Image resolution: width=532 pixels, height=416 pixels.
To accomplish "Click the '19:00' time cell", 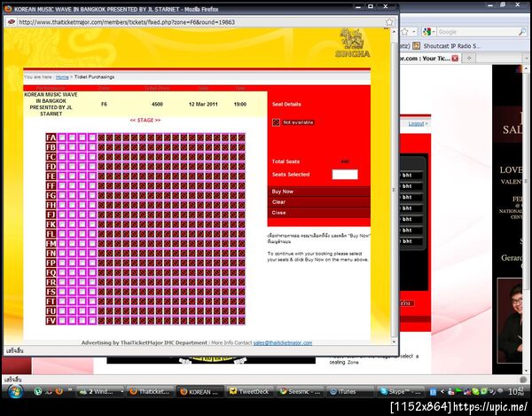I will 240,104.
